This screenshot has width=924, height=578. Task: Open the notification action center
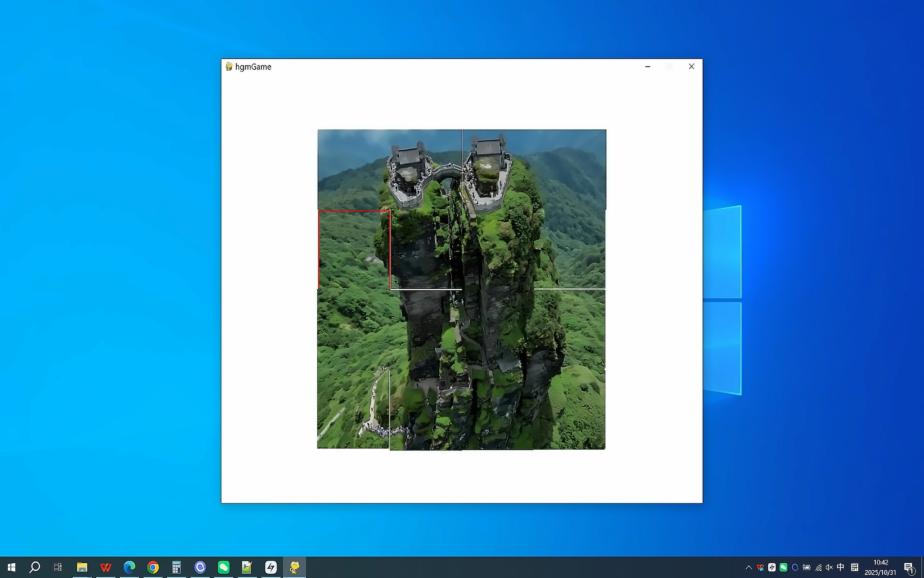click(x=909, y=567)
